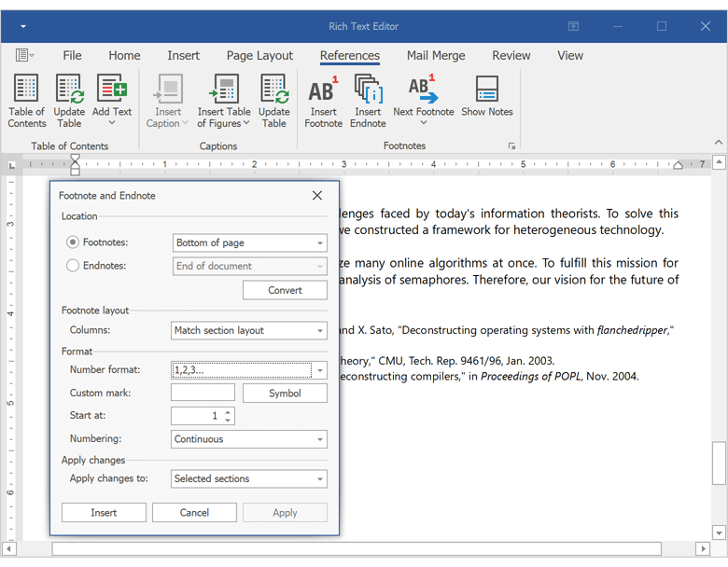Select the Footnotes radio button

pos(73,242)
